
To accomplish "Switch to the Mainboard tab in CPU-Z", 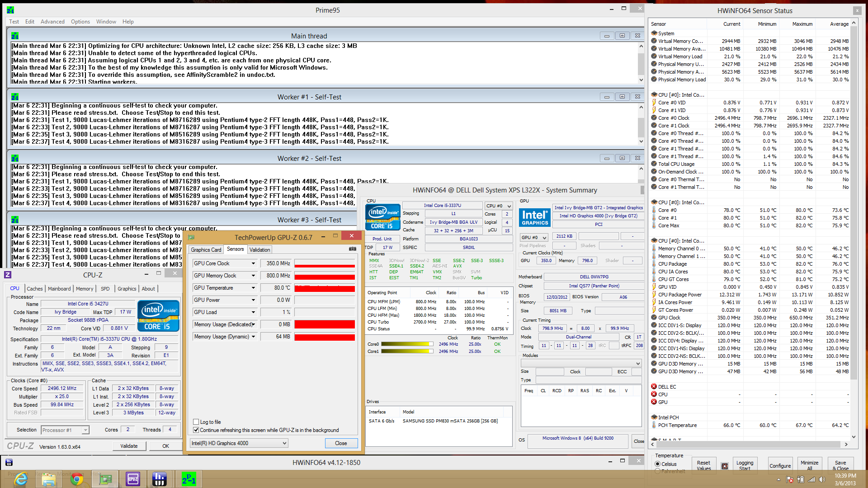I will point(59,289).
